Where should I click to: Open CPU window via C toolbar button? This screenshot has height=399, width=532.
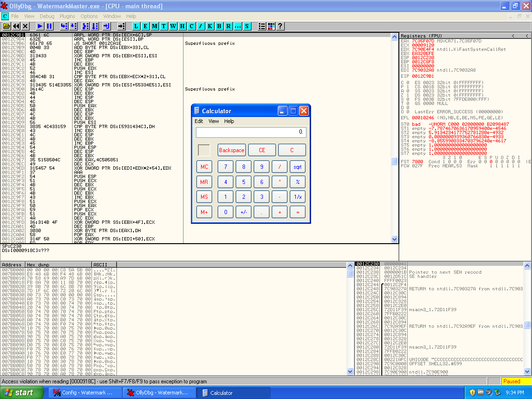click(x=191, y=26)
